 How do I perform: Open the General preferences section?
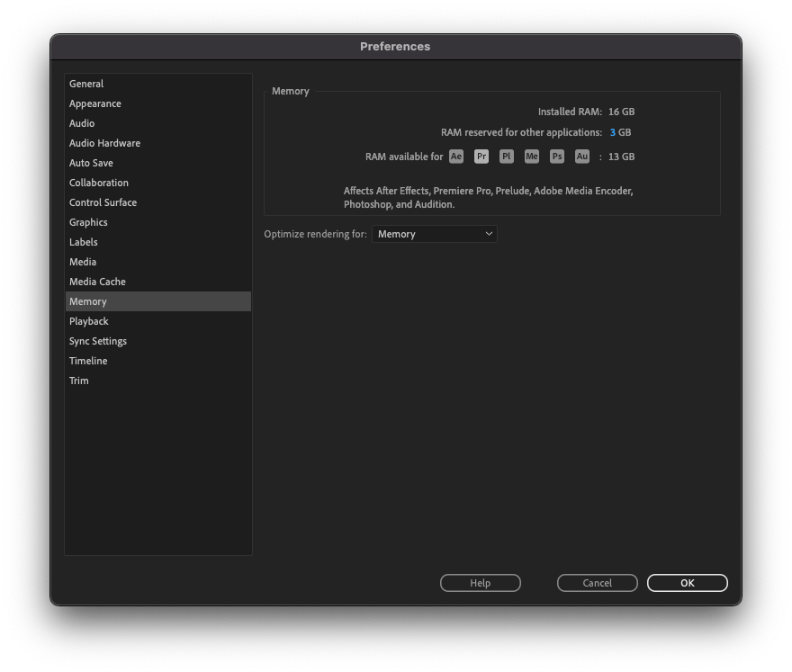click(x=86, y=84)
